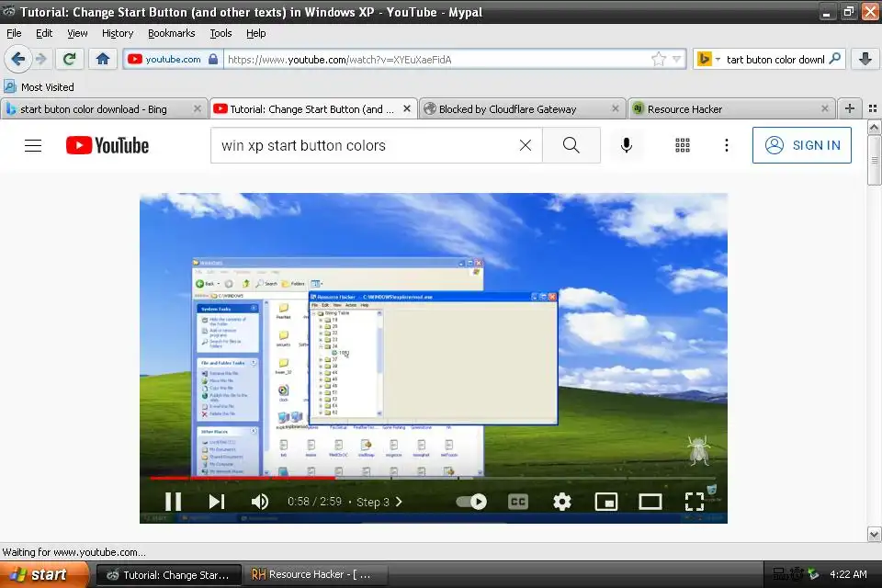Open a new tab with plus button
The width and height of the screenshot is (882, 588).
[x=849, y=108]
